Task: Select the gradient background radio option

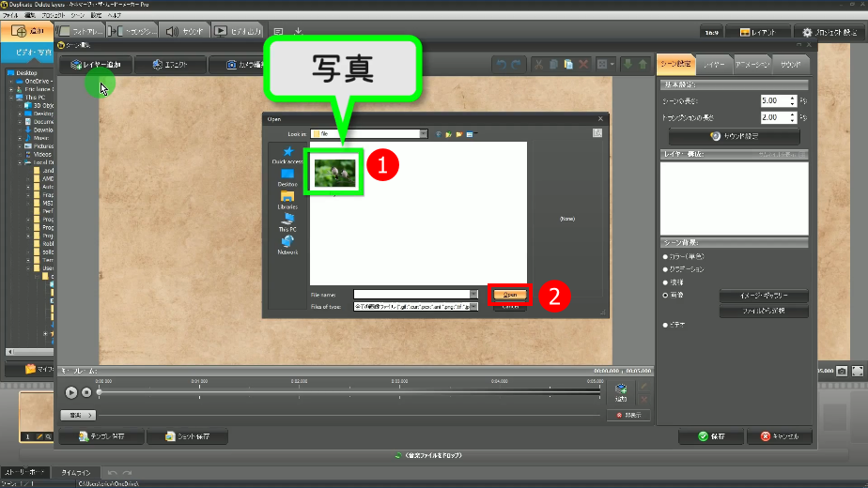Action: (665, 269)
